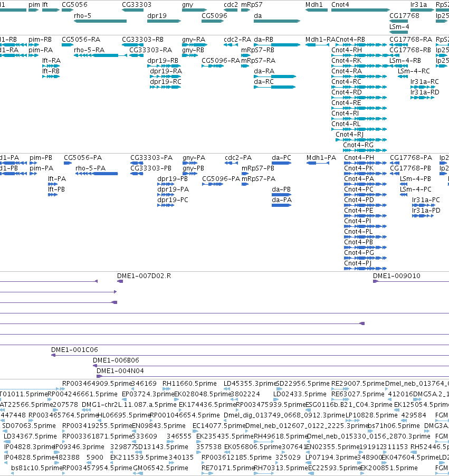Click protein 'gny-PB'
The height and width of the screenshot is (476, 449).
click(x=194, y=168)
